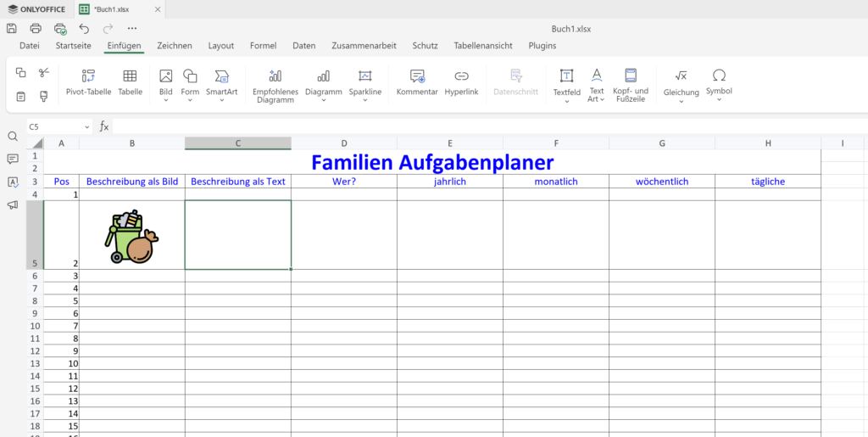Switch to the Zeichnen tab
The image size is (868, 437).
click(x=175, y=46)
